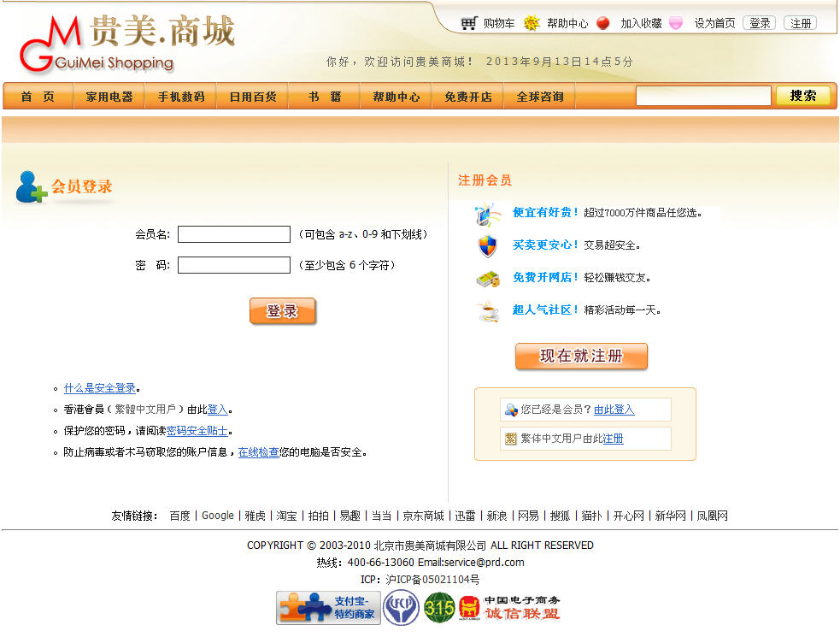Click the 现在就注册 register button
Image resolution: width=840 pixels, height=637 pixels.
(x=581, y=357)
